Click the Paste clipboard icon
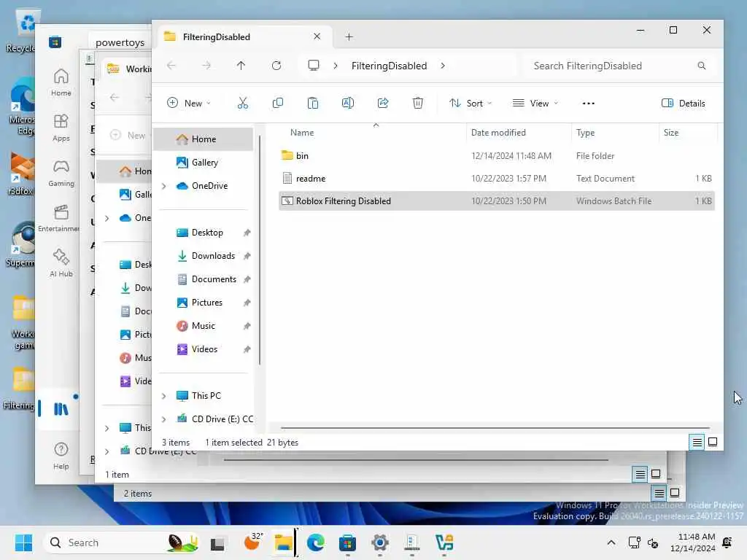This screenshot has width=747, height=560. 313,103
